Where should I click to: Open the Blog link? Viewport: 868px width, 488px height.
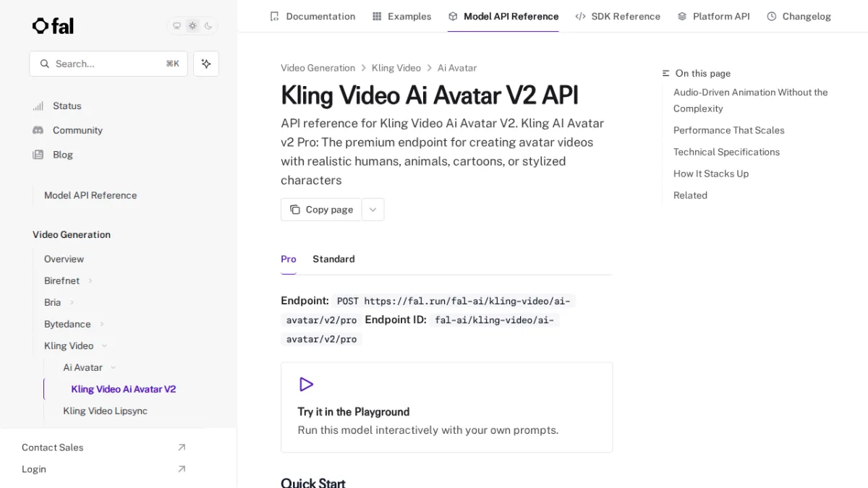click(63, 155)
